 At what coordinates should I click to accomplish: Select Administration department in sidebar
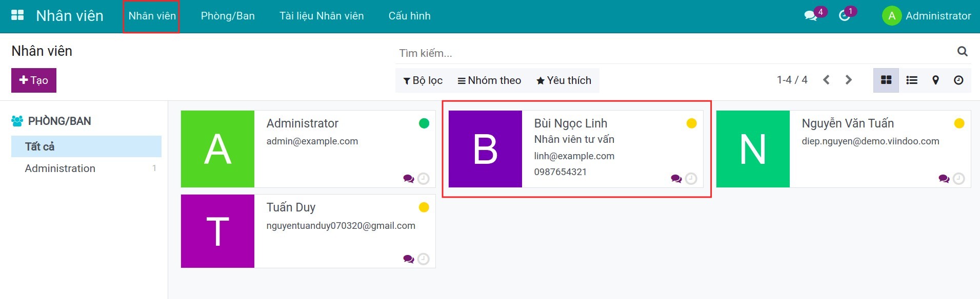click(x=60, y=168)
